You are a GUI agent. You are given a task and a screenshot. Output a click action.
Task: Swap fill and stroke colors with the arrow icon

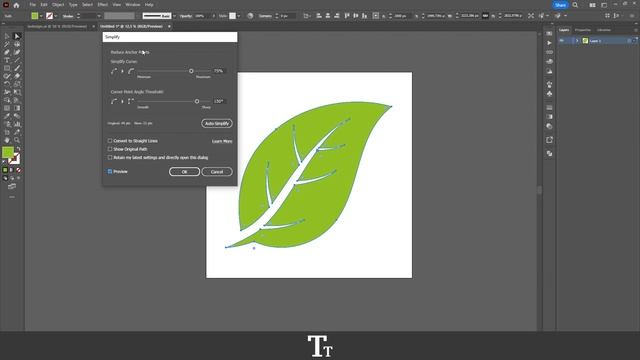pyautogui.click(x=18, y=149)
